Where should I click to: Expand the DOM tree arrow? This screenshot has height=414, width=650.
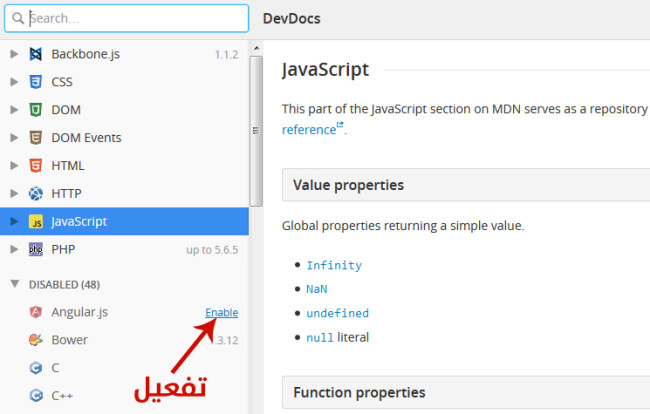[x=14, y=109]
